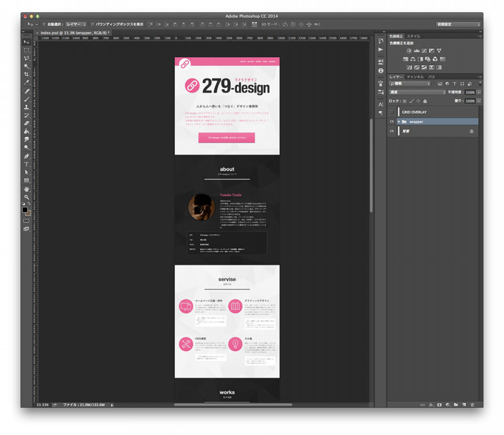Select the History Brush tool

26,115
